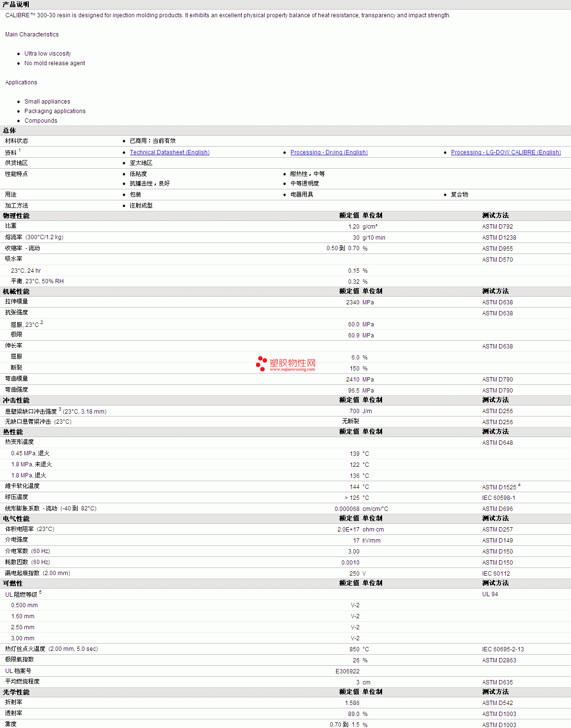Click the notched Izod impact value 700
571x728 pixels.
[x=354, y=411]
